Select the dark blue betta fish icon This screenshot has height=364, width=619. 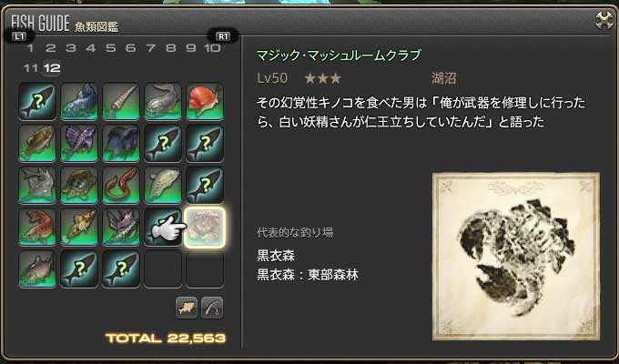121,143
